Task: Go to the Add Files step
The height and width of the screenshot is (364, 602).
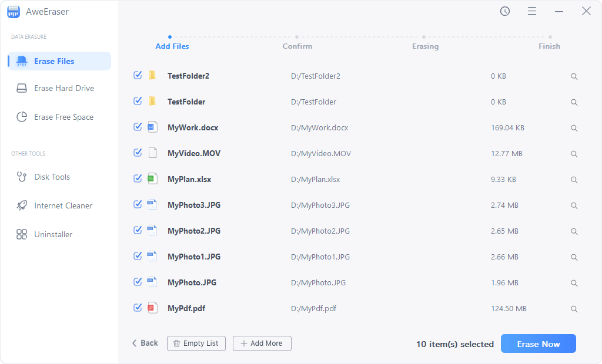Action: tap(172, 46)
